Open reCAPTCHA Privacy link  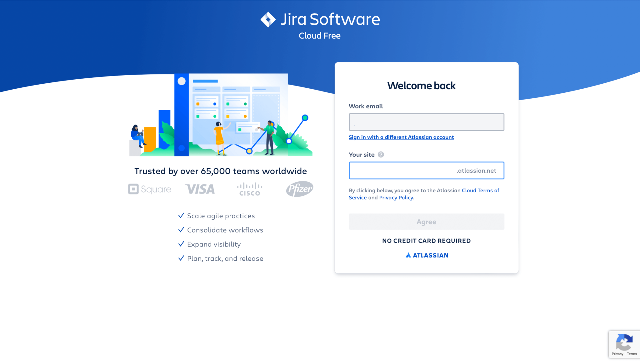(x=617, y=354)
